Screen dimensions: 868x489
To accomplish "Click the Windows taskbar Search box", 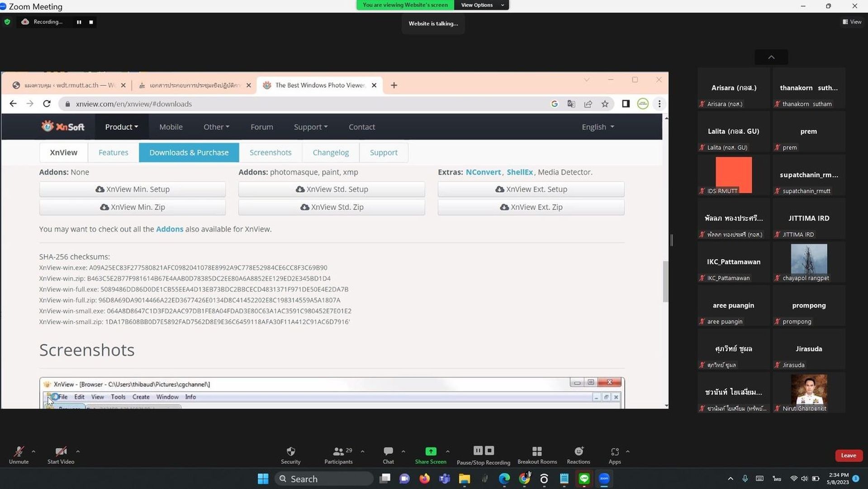I will pyautogui.click(x=324, y=479).
